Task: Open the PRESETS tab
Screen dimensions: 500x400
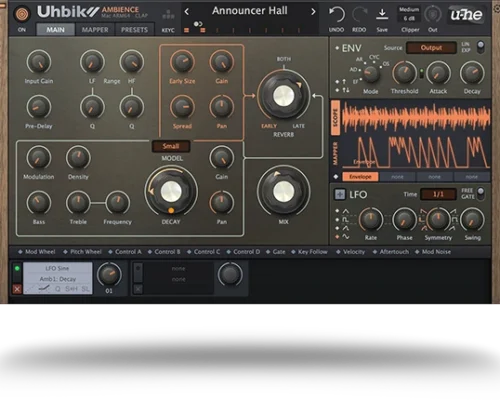Action: click(134, 30)
